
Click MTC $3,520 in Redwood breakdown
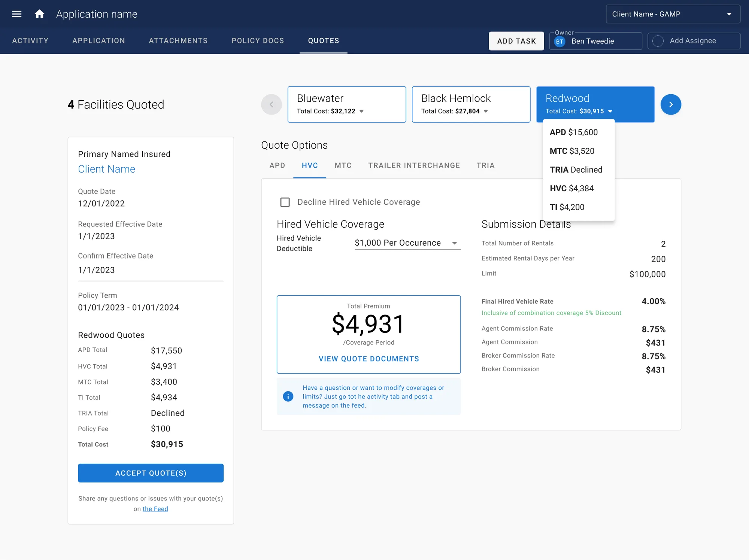(x=572, y=151)
